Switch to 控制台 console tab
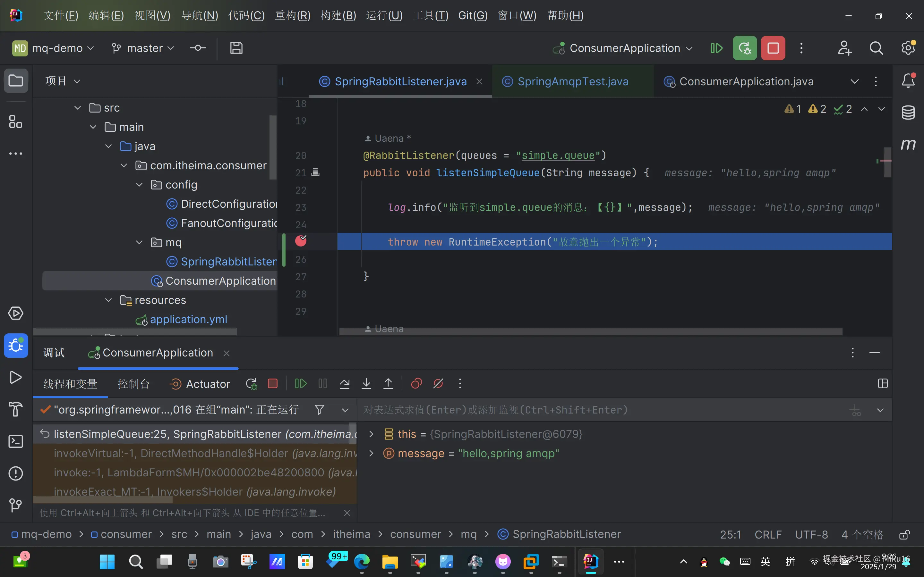 pos(133,383)
